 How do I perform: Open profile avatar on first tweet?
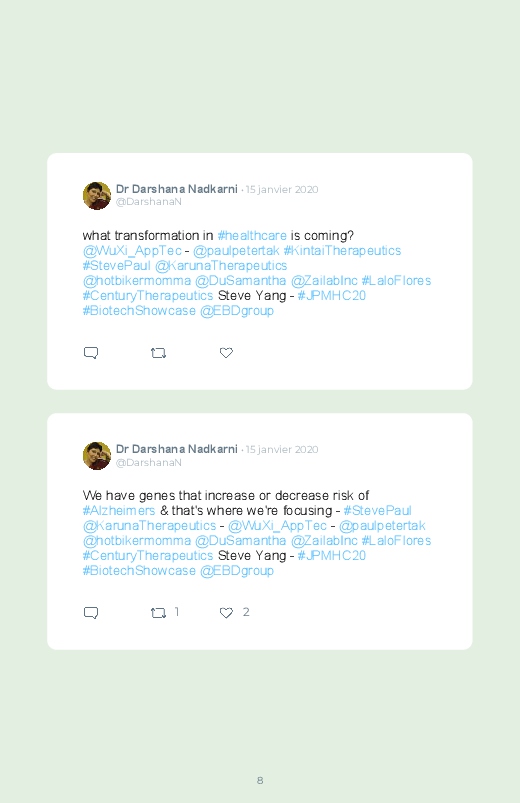pos(97,196)
